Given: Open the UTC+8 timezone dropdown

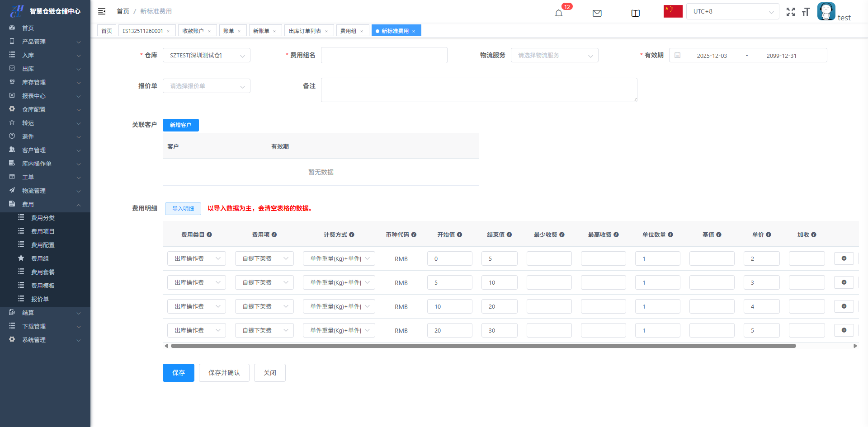Looking at the screenshot, I should tap(732, 11).
